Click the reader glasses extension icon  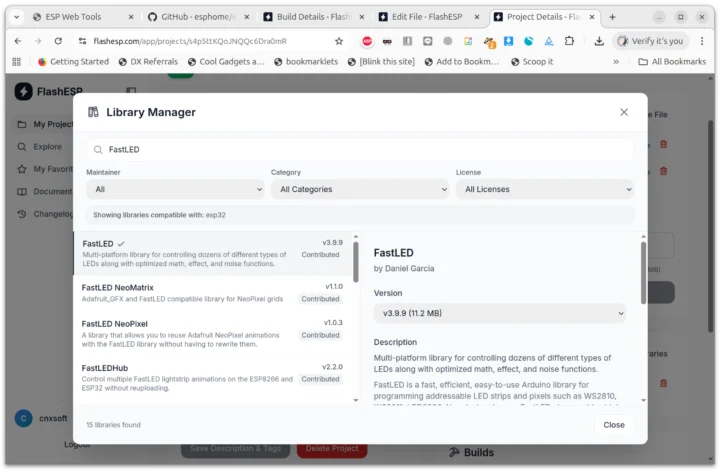[387, 41]
